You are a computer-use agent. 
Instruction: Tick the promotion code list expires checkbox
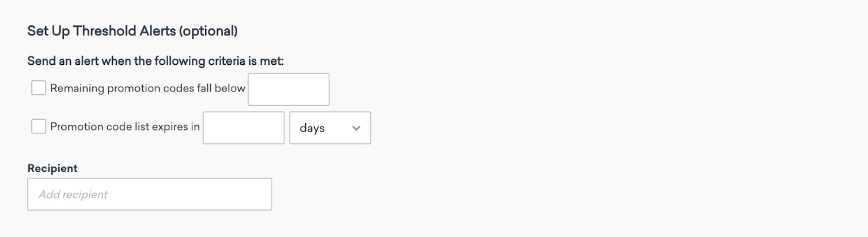pos(39,126)
